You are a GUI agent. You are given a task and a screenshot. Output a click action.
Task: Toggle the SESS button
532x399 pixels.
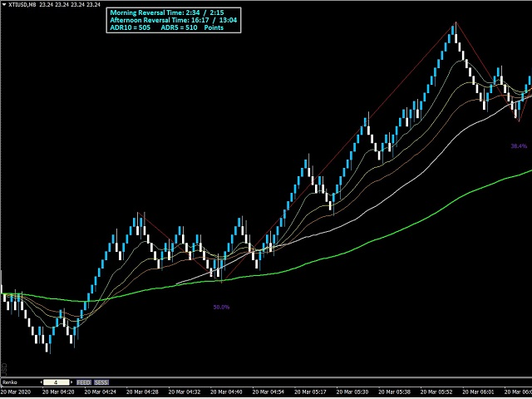[x=101, y=382]
